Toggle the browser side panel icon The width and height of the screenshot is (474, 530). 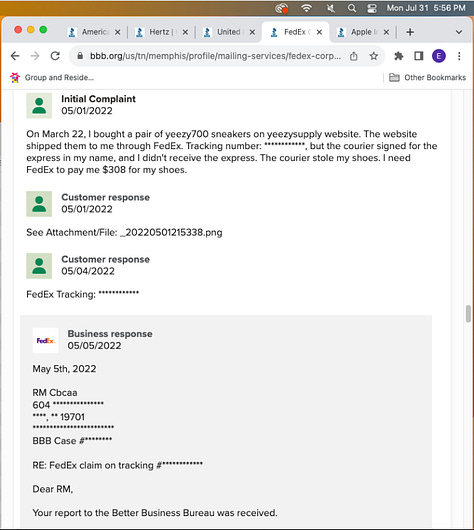pos(419,56)
